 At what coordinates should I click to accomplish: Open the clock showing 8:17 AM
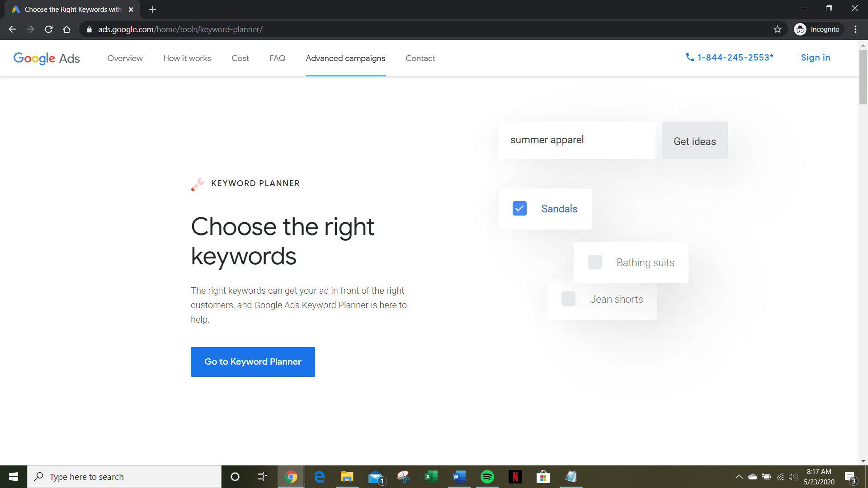point(819,477)
